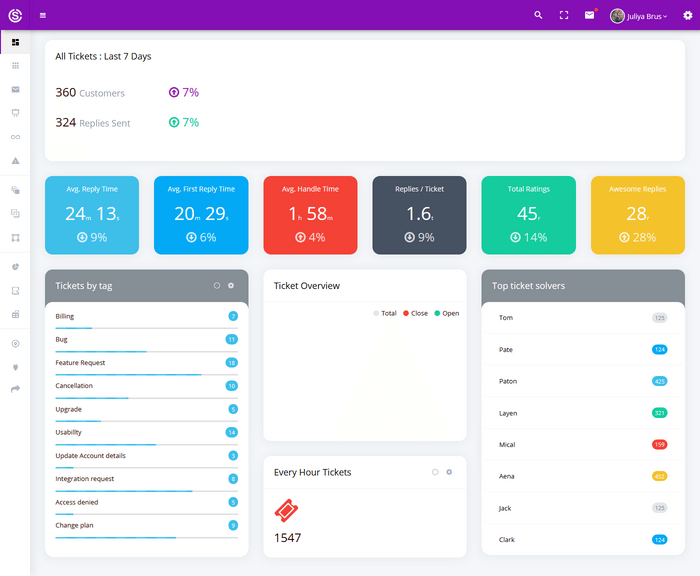Click the Juliya Brus avatar picture
The image size is (700, 576).
click(x=617, y=16)
